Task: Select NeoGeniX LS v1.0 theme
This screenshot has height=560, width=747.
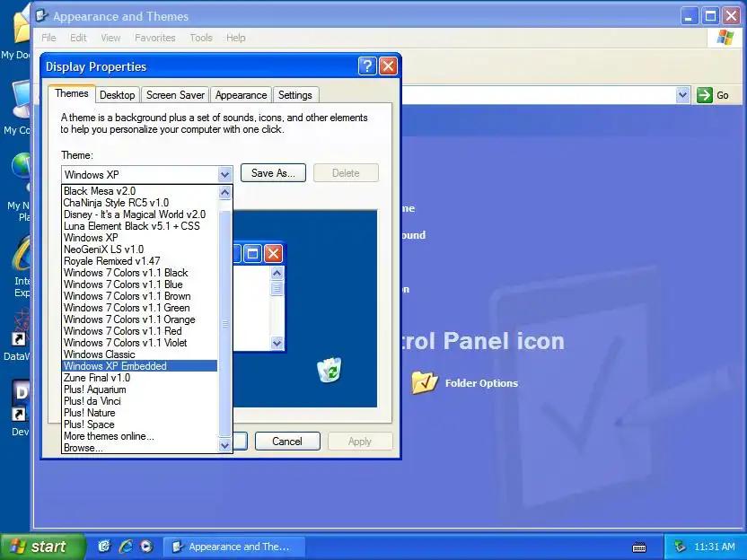Action: point(140,249)
